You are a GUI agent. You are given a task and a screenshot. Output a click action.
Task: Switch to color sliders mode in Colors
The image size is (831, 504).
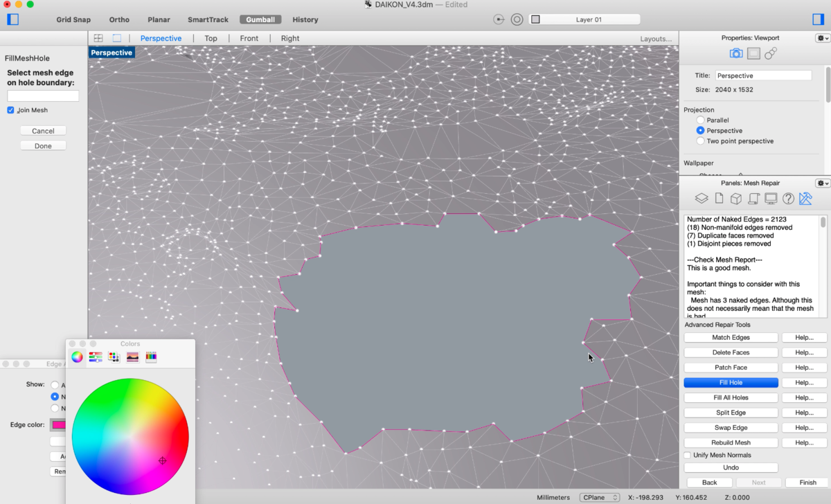pos(96,357)
